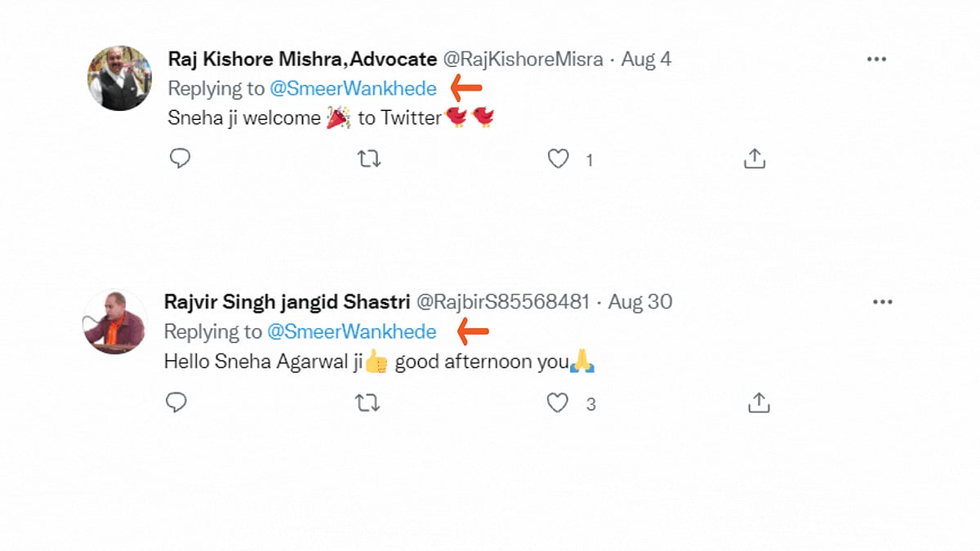
Task: Reply to Raj Kishore Mishra's tweet
Action: coord(180,159)
